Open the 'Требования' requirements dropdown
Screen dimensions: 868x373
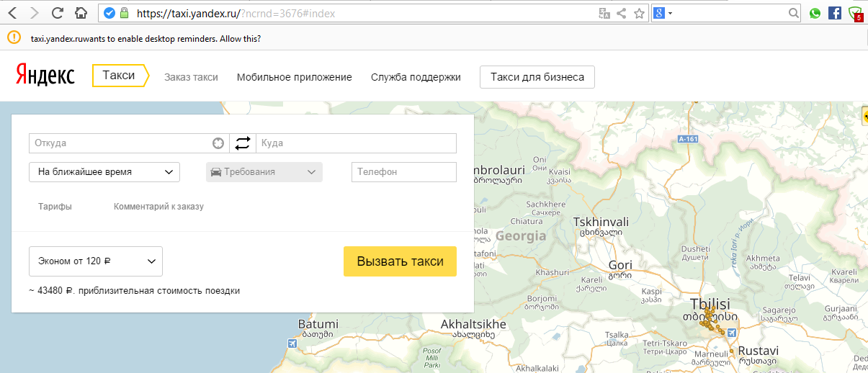[x=264, y=172]
